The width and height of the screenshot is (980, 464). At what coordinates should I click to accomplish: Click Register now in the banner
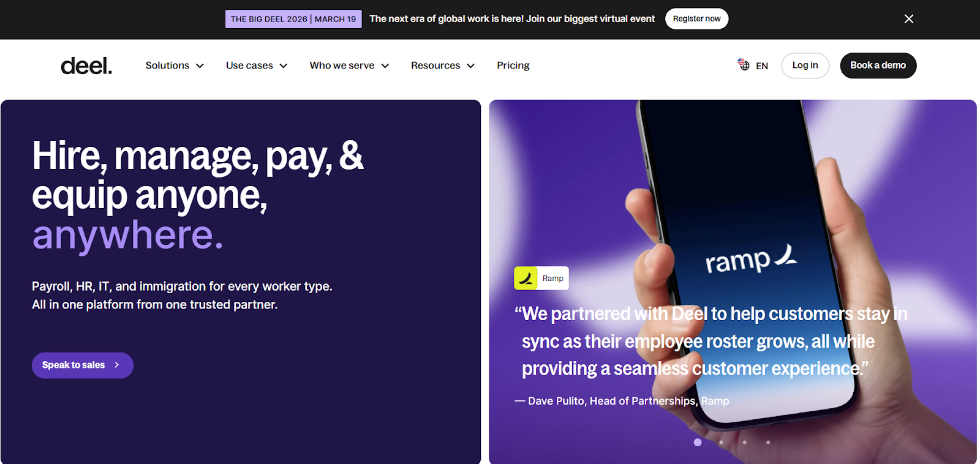pyautogui.click(x=697, y=19)
